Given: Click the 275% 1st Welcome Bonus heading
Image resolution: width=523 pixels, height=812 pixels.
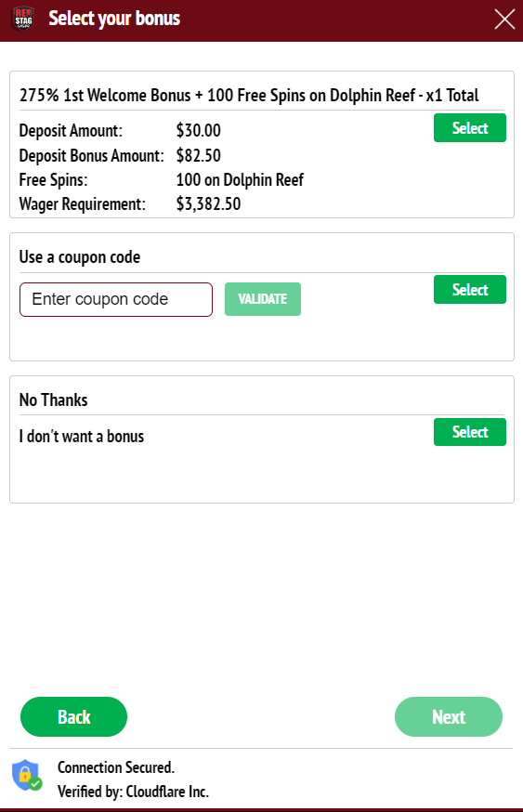Looking at the screenshot, I should click(249, 96).
